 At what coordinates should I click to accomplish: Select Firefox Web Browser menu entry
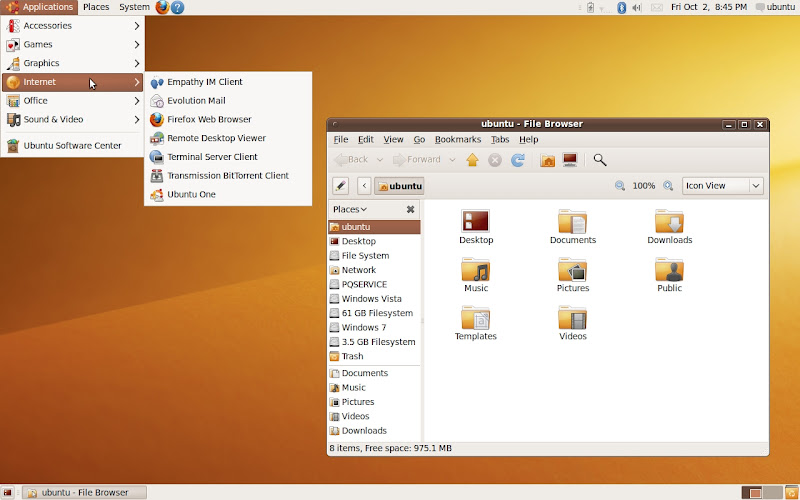(209, 120)
